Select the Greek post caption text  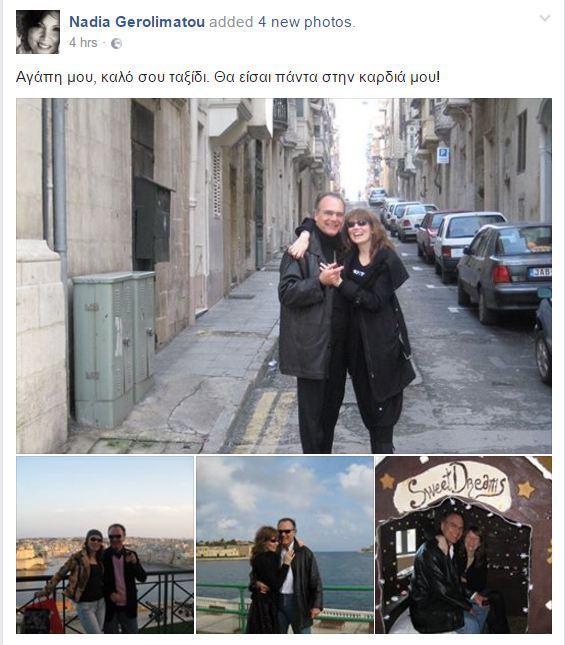(228, 77)
